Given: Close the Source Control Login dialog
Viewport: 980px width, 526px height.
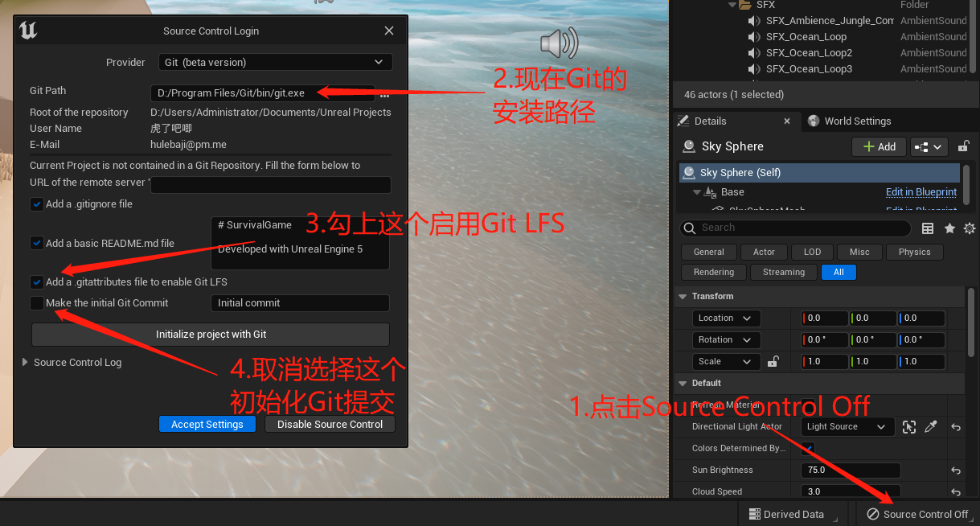Looking at the screenshot, I should point(389,31).
